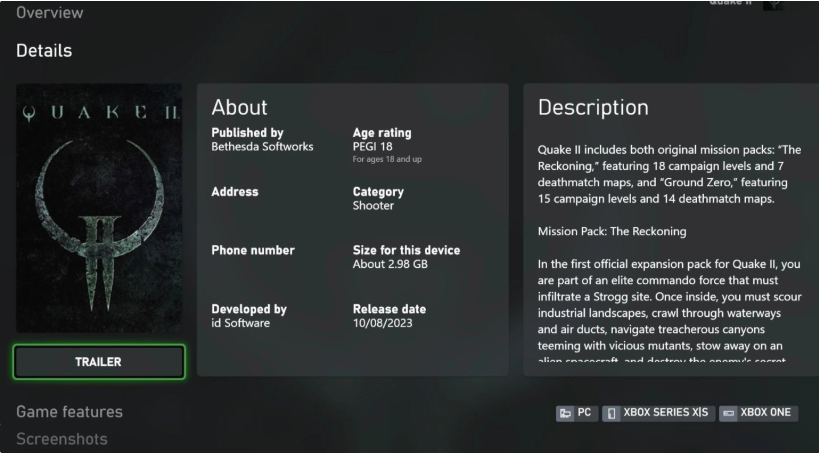The height and width of the screenshot is (454, 819).
Task: Click the Address label
Action: (235, 192)
